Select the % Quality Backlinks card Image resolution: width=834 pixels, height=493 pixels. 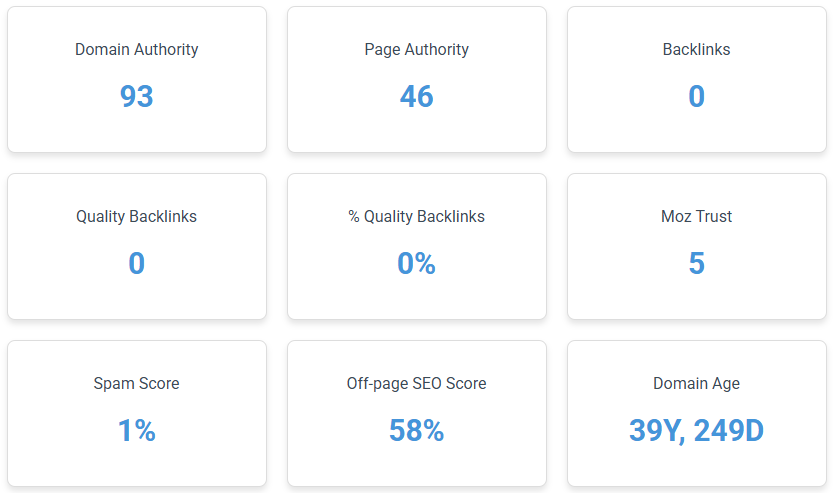click(x=416, y=246)
